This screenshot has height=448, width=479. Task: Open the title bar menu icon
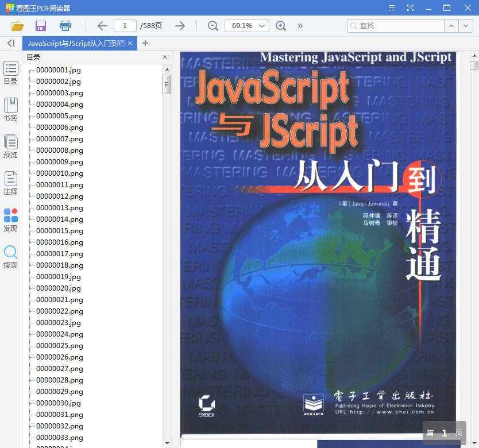[392, 7]
